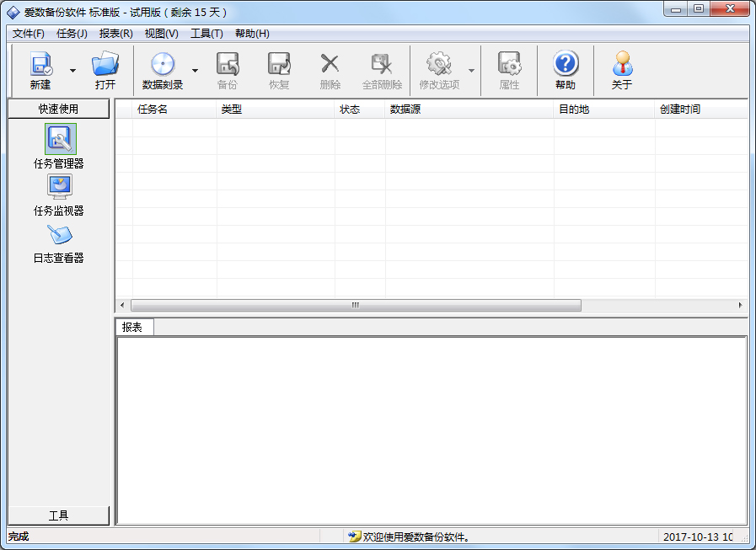Switch to the 报表 tab
This screenshot has height=550, width=756.
coord(132,328)
